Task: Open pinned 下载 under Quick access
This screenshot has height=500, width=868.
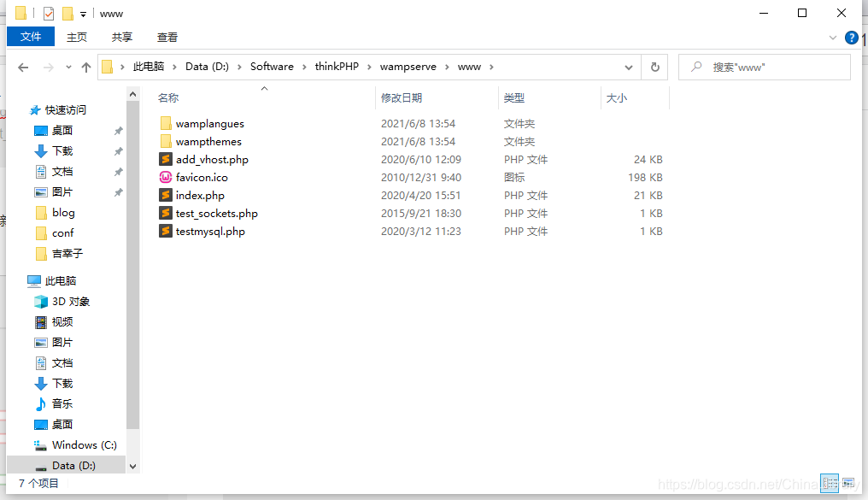Action: [x=62, y=151]
